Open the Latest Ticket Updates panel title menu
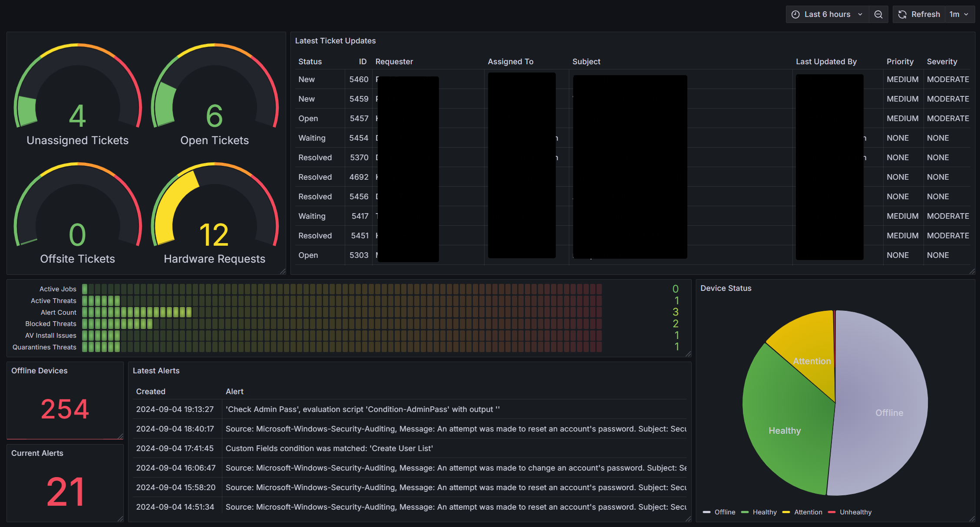 click(335, 41)
